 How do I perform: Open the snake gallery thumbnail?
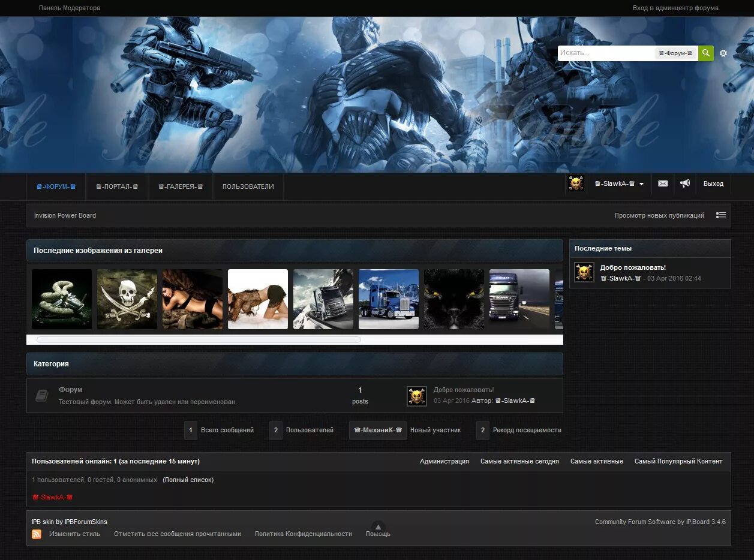(x=62, y=299)
